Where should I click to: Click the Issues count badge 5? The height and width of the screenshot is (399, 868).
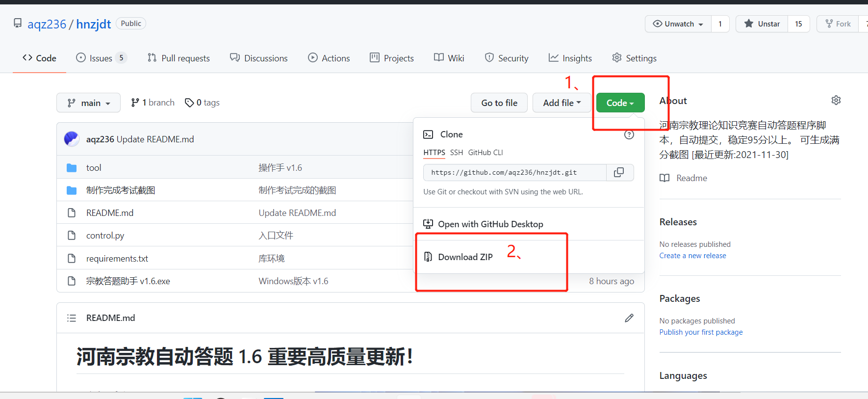[x=121, y=58]
